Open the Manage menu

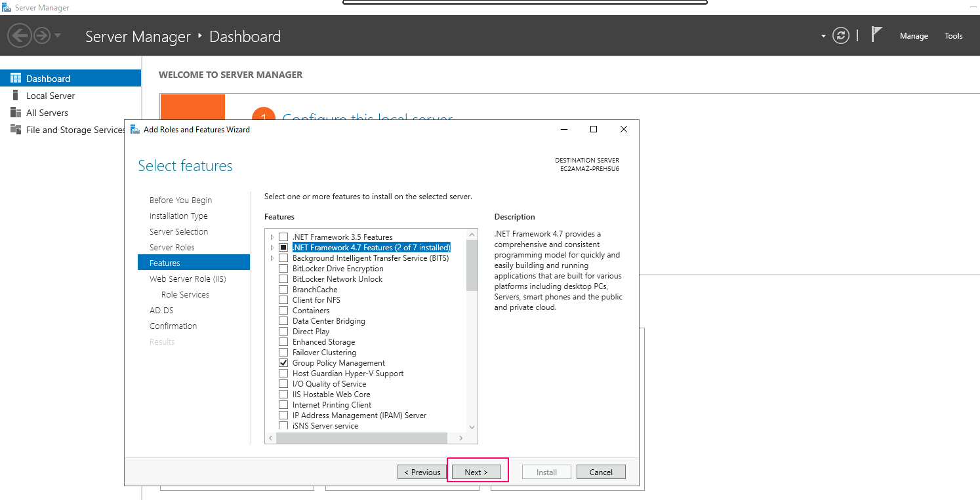pyautogui.click(x=914, y=36)
